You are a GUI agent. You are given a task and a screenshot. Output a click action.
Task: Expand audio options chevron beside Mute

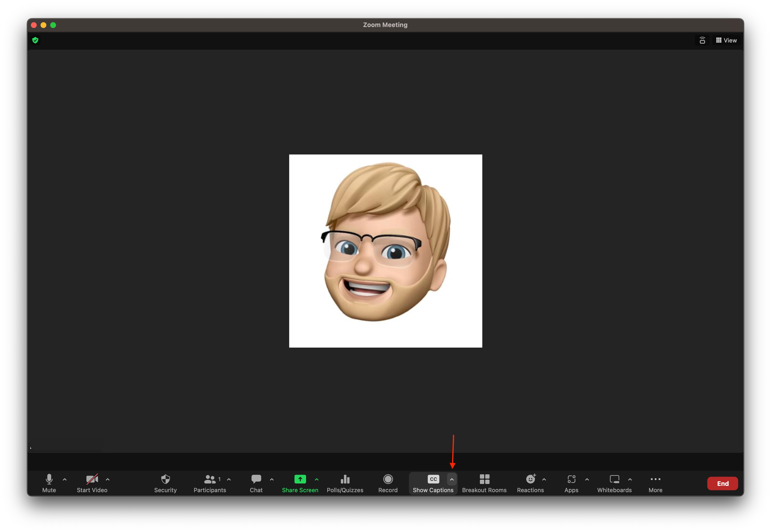coord(65,479)
